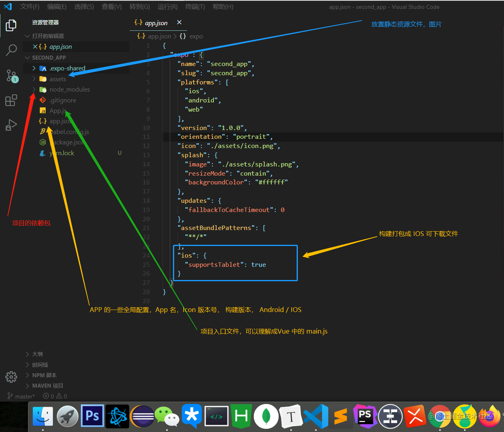Open the Source Control view icon
This screenshot has height=432, width=504.
pos(11,75)
